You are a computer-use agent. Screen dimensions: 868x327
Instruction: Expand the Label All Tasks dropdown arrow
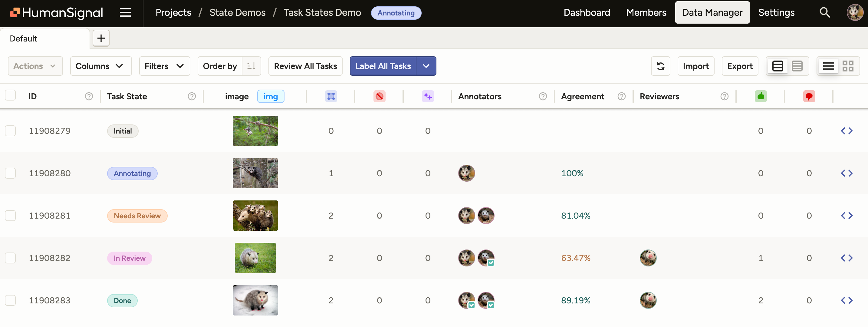[x=426, y=66]
